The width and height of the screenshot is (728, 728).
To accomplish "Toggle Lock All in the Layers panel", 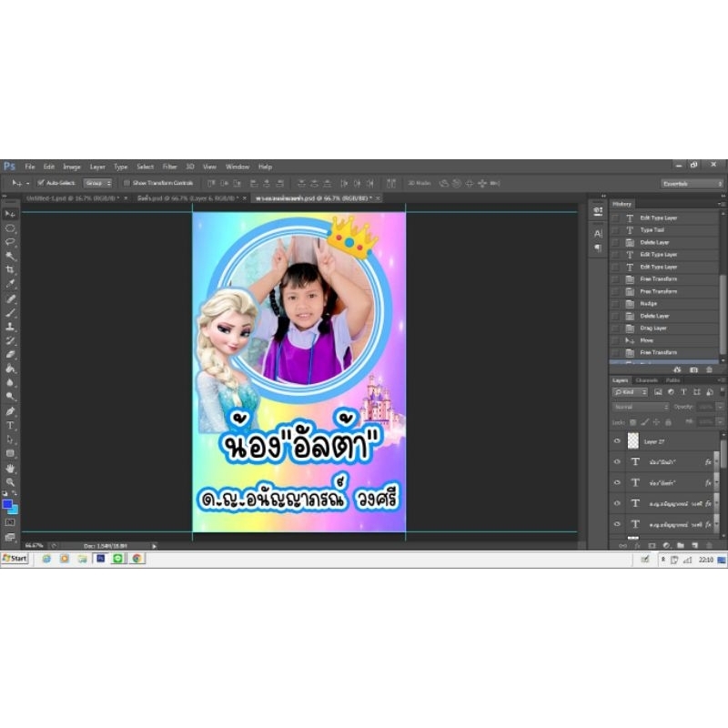I will tap(668, 422).
